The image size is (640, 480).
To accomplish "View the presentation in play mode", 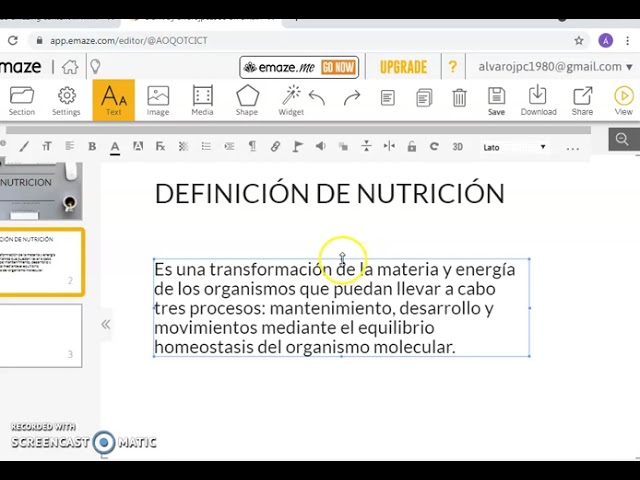I will tap(624, 101).
